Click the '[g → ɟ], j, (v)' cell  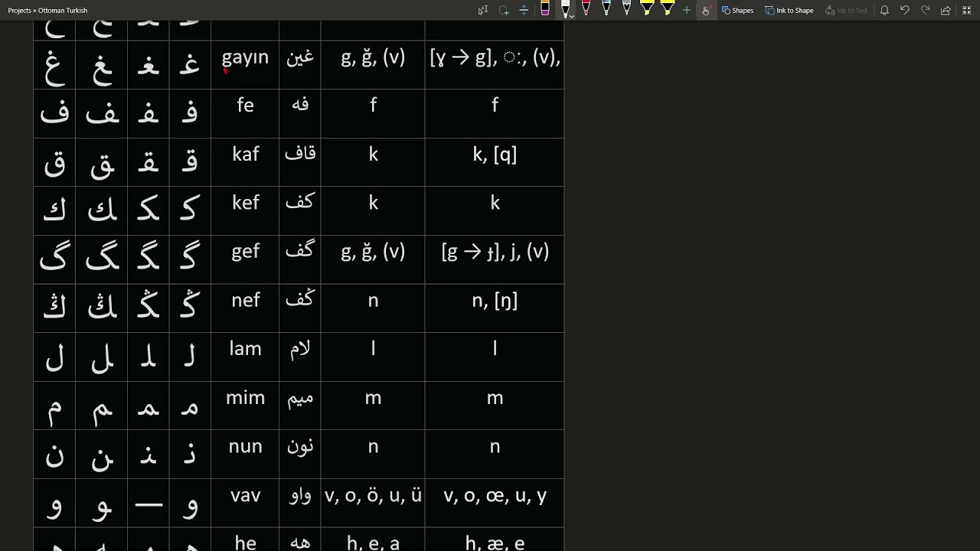(x=495, y=259)
